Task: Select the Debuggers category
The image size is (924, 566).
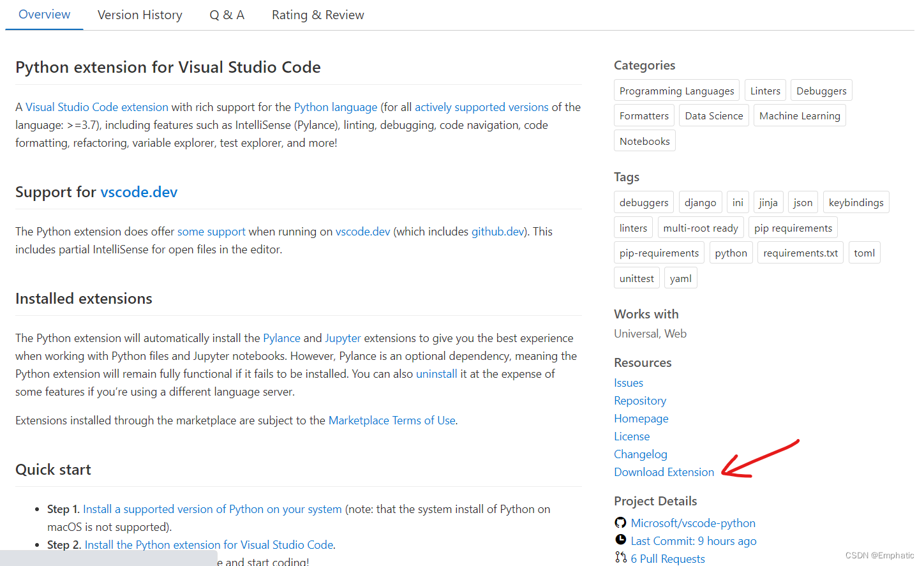Action: point(821,91)
